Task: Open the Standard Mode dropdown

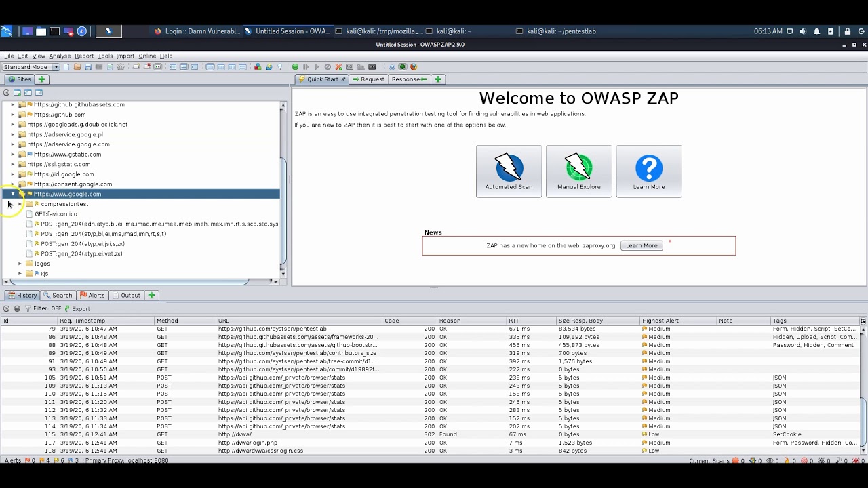Action: click(x=31, y=67)
